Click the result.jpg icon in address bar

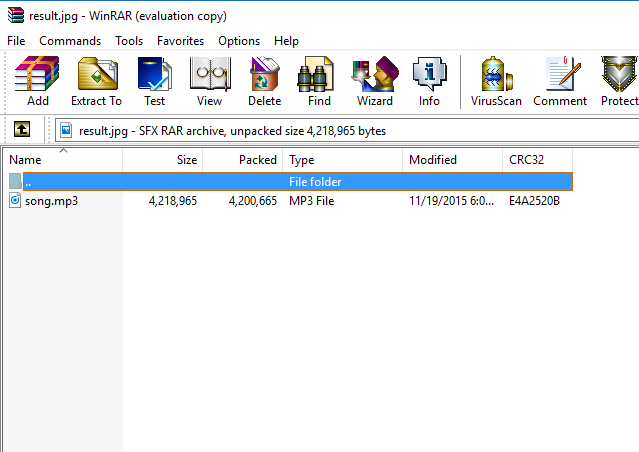click(66, 130)
